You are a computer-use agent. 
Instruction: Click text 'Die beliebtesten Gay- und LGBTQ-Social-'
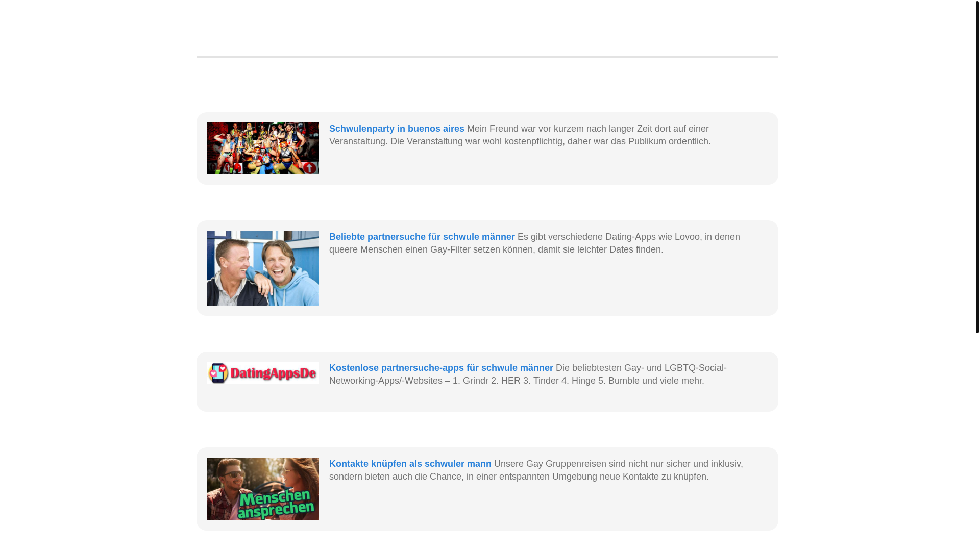click(x=641, y=368)
